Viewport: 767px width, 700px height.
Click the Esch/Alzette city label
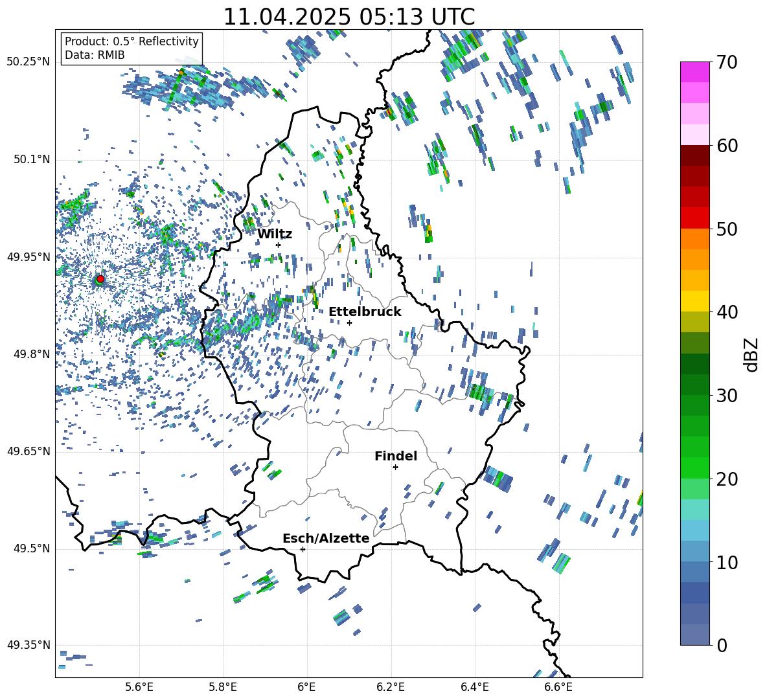point(326,538)
